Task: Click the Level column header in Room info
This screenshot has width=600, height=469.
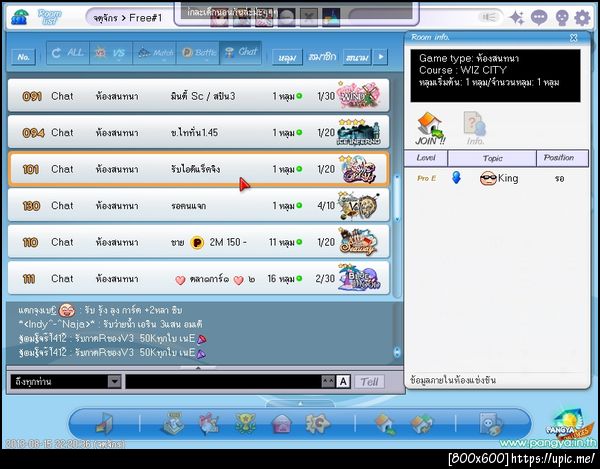Action: (x=426, y=158)
